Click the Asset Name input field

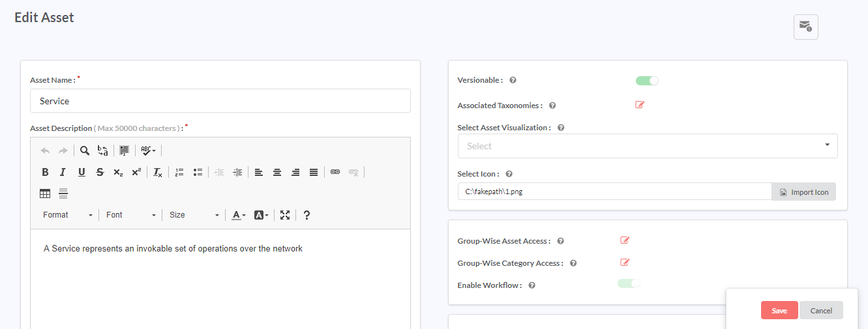click(x=220, y=101)
